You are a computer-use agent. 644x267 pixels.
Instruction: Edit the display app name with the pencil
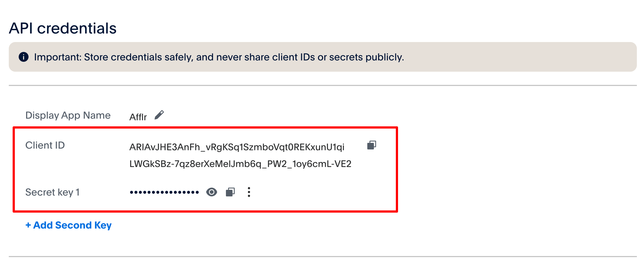(x=159, y=115)
